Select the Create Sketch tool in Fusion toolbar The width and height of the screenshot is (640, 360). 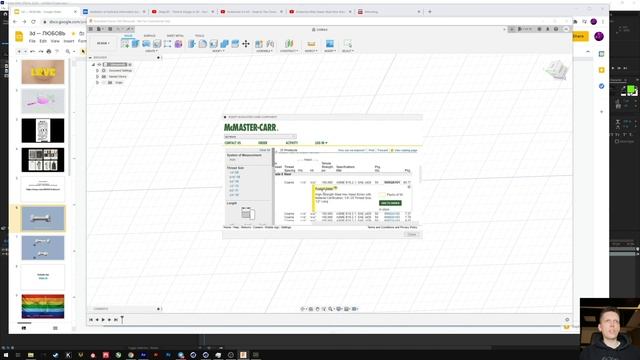[125, 44]
